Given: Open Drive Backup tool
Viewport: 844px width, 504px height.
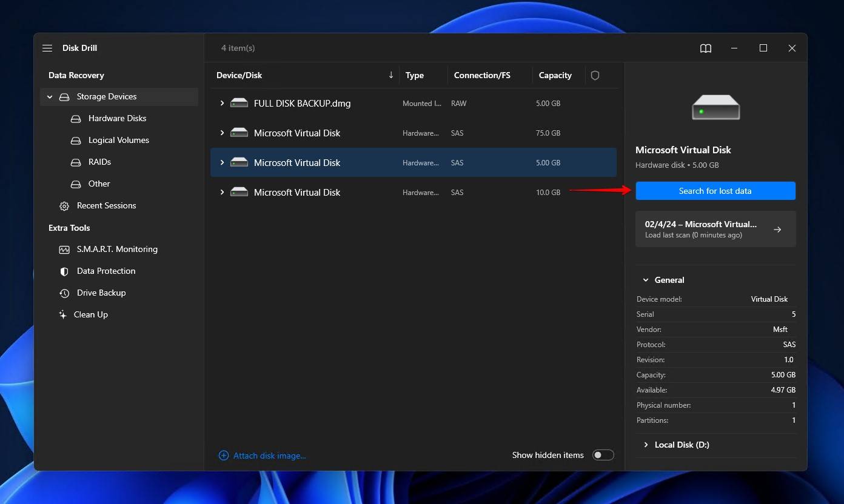Looking at the screenshot, I should (101, 293).
